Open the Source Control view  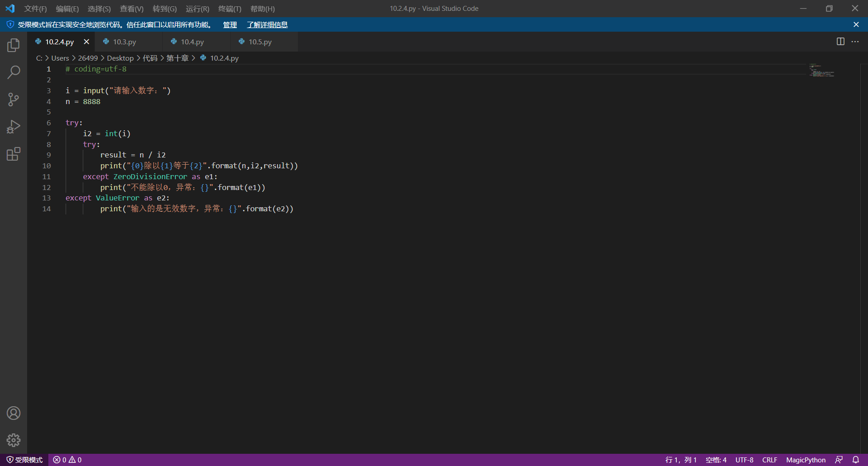14,100
